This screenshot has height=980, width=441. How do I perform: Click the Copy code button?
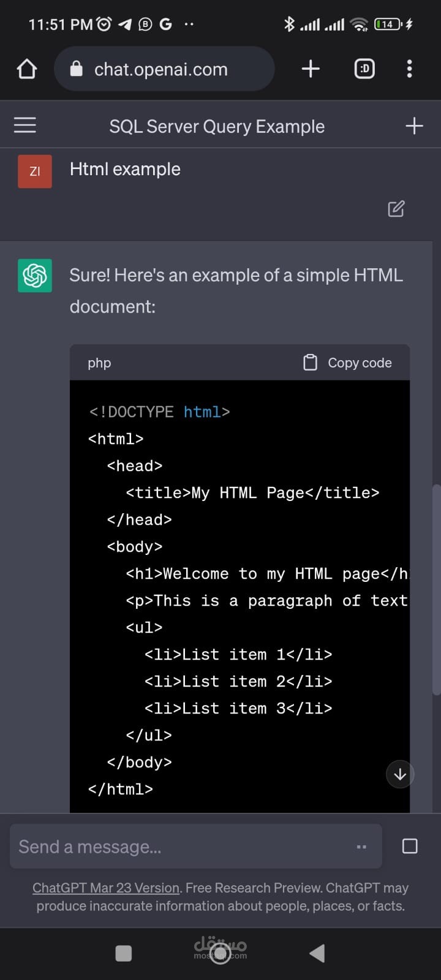(348, 363)
